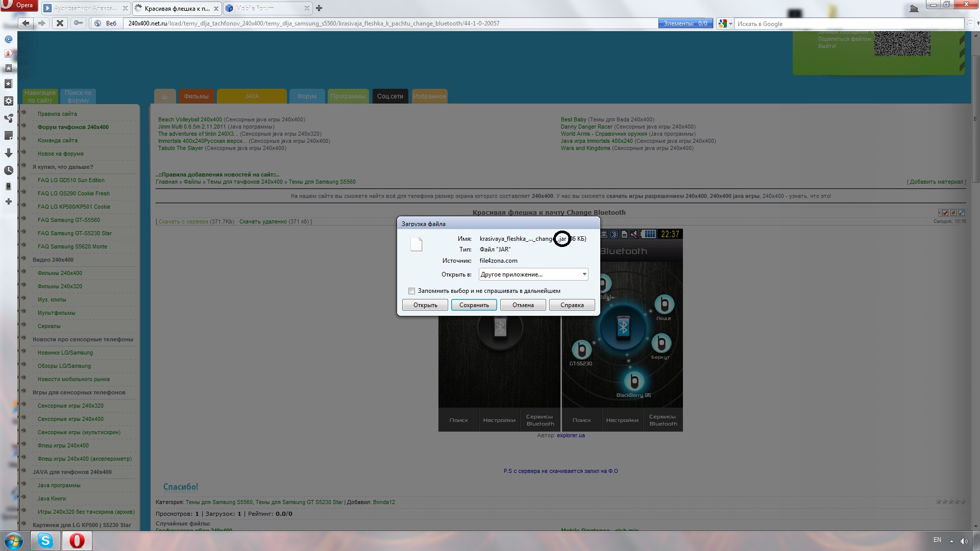Open the home icon tab on site menu
This screenshot has height=551, width=980.
point(164,96)
